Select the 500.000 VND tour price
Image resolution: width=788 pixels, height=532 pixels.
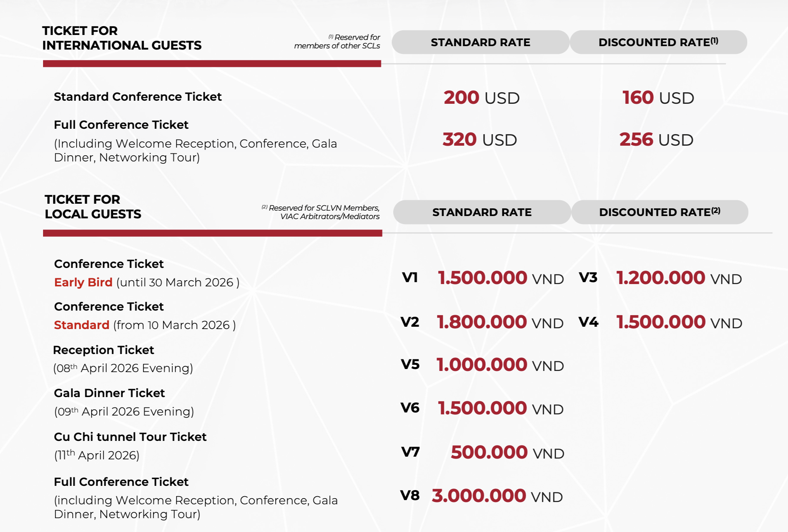(x=507, y=452)
